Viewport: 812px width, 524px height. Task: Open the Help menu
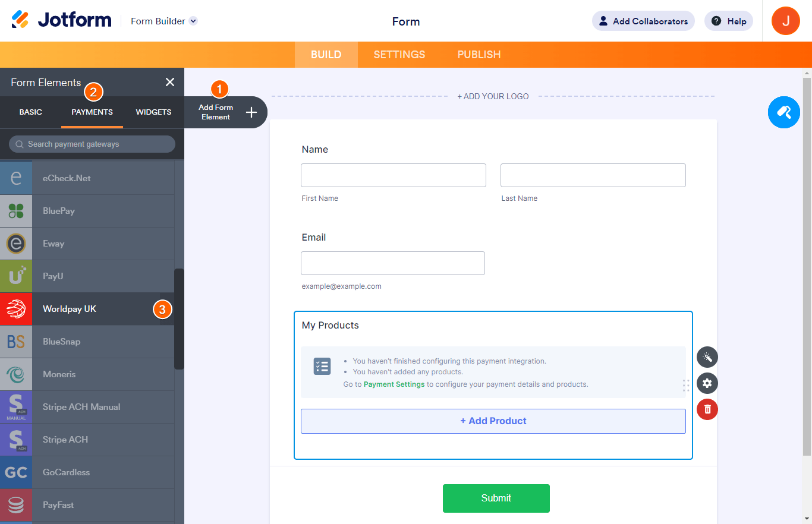[x=729, y=21]
